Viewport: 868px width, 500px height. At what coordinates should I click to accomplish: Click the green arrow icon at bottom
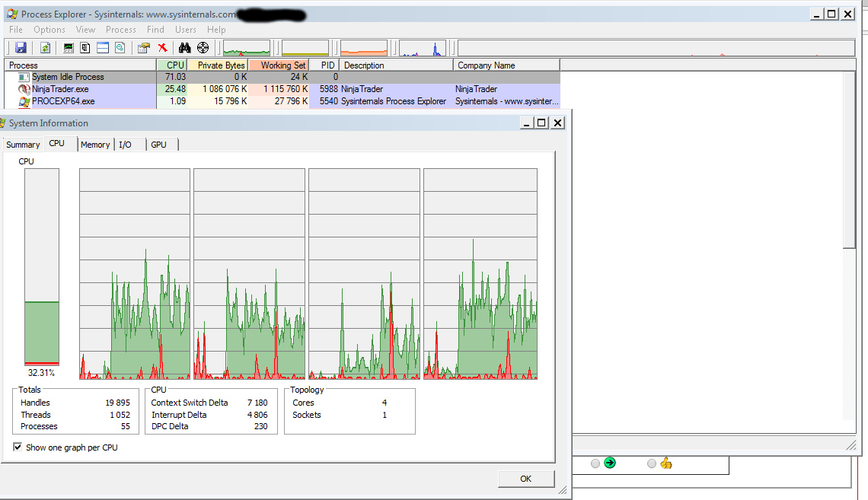point(610,463)
